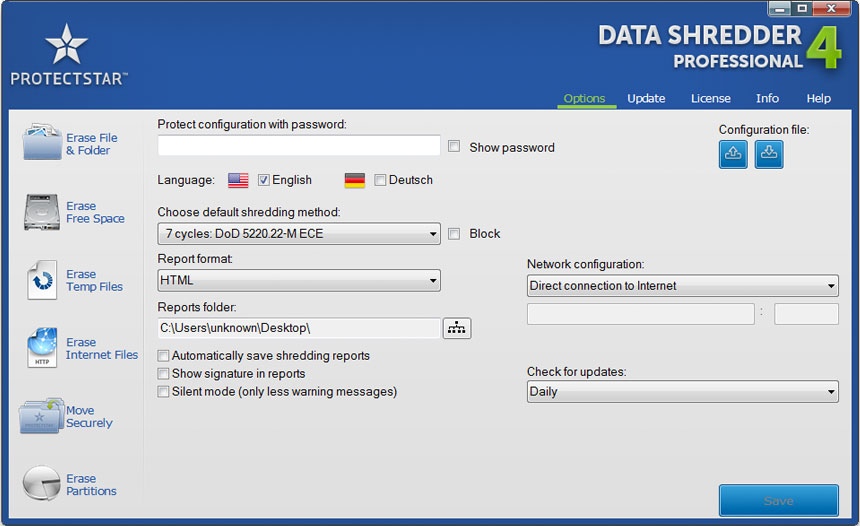Expand the Check for updates dropdown
Viewport: 860px width, 526px height.
coord(682,392)
